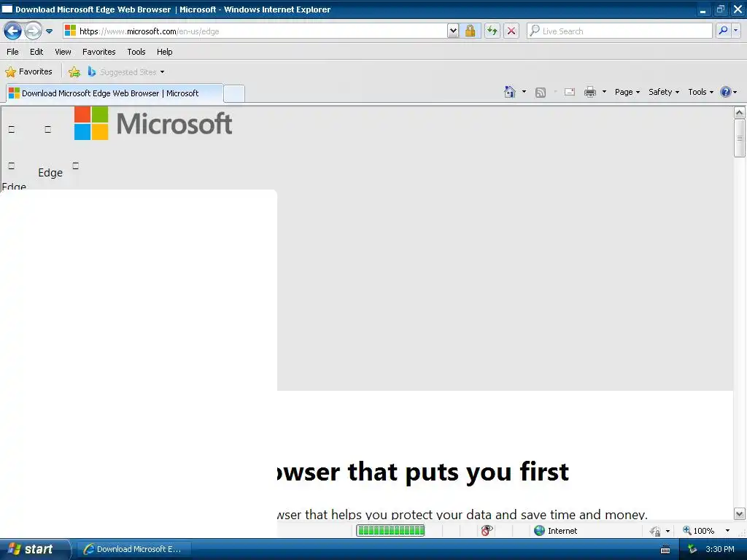Open a new blank tab

pyautogui.click(x=234, y=93)
